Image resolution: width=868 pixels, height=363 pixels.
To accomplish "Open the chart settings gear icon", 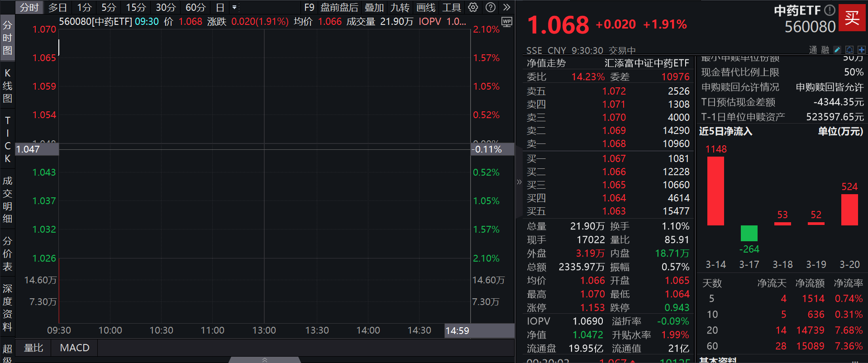I will coord(473,7).
